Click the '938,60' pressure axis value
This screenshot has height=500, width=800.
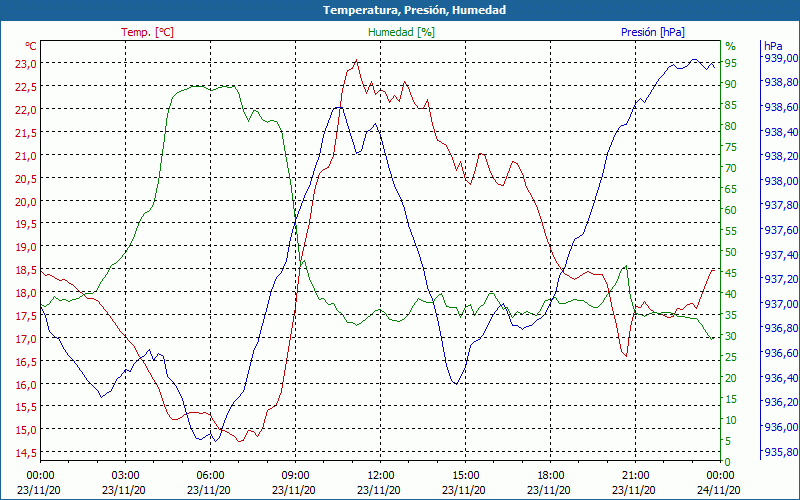tap(781, 107)
